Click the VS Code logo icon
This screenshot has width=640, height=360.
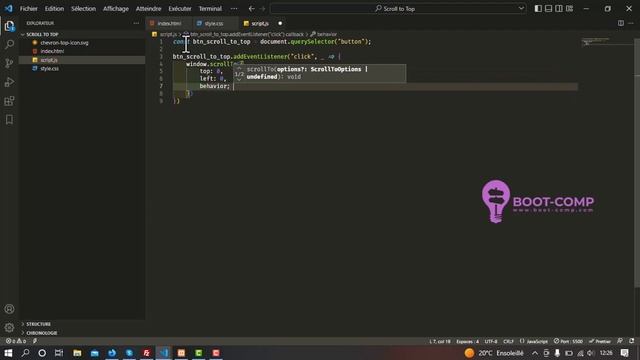click(8, 8)
